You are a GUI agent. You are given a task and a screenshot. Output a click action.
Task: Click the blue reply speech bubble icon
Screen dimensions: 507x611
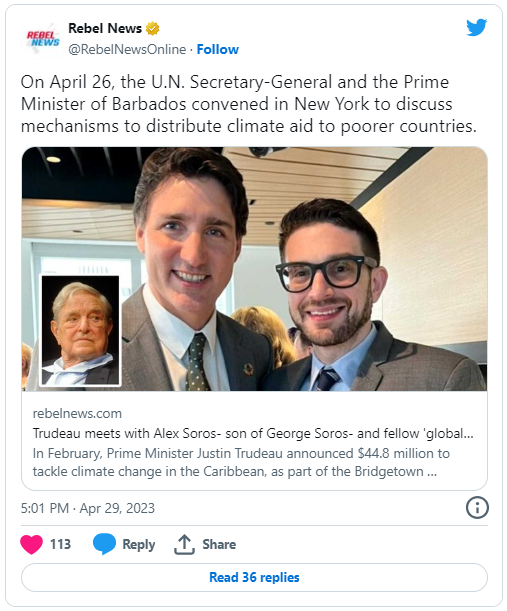click(x=104, y=544)
